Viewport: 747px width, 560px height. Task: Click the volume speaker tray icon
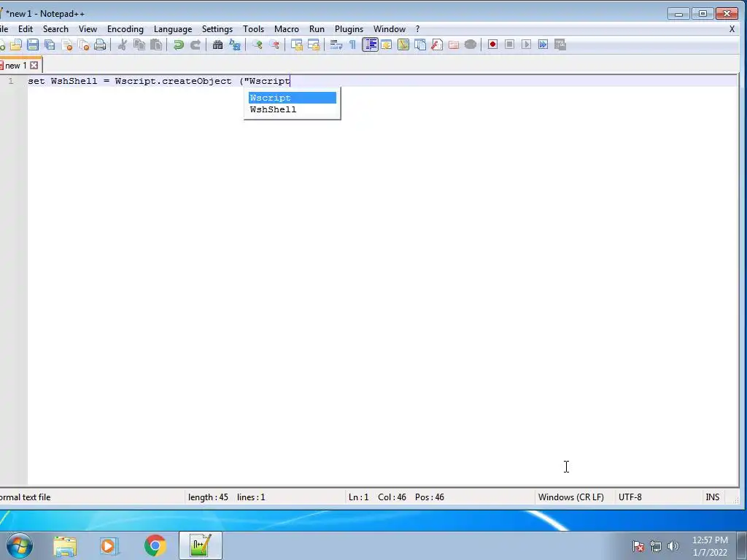pyautogui.click(x=673, y=546)
